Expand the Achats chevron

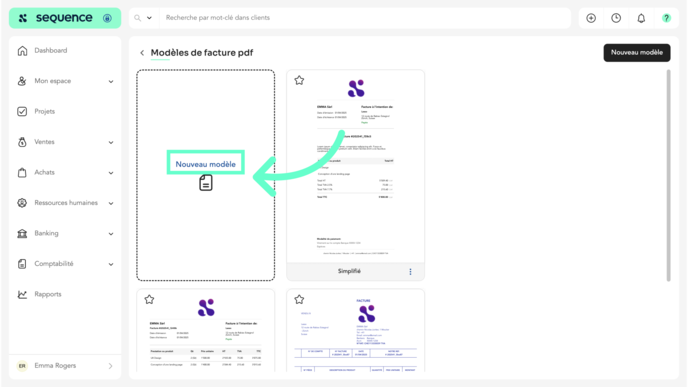click(x=111, y=172)
